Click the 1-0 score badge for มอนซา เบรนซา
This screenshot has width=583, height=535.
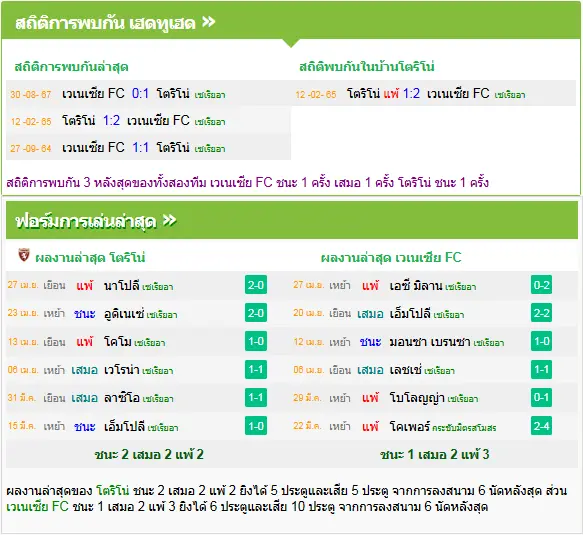pyautogui.click(x=541, y=341)
